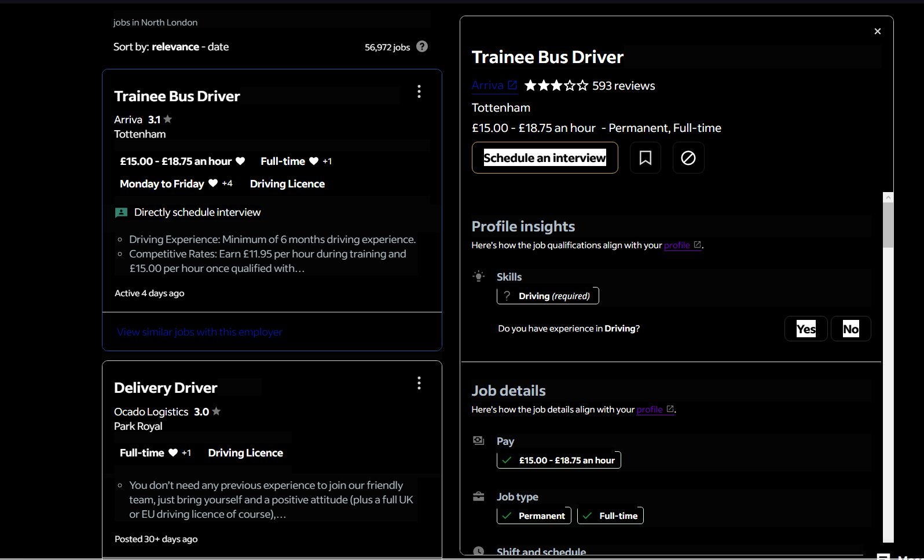Viewport: 924px width, 560px height.
Task: Click the heart next to £15.00 - £18.75 an hour
Action: pyautogui.click(x=240, y=161)
